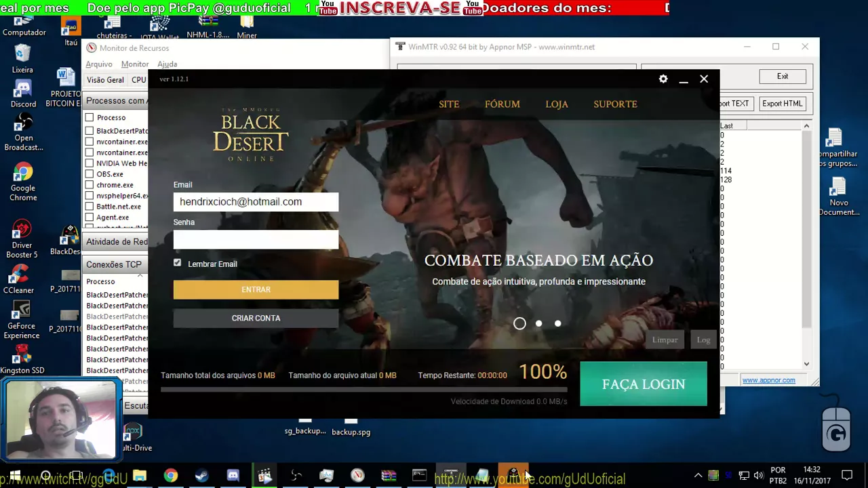The image size is (868, 488).
Task: Open the PROJETO BITCOIN Word document
Action: tap(66, 87)
